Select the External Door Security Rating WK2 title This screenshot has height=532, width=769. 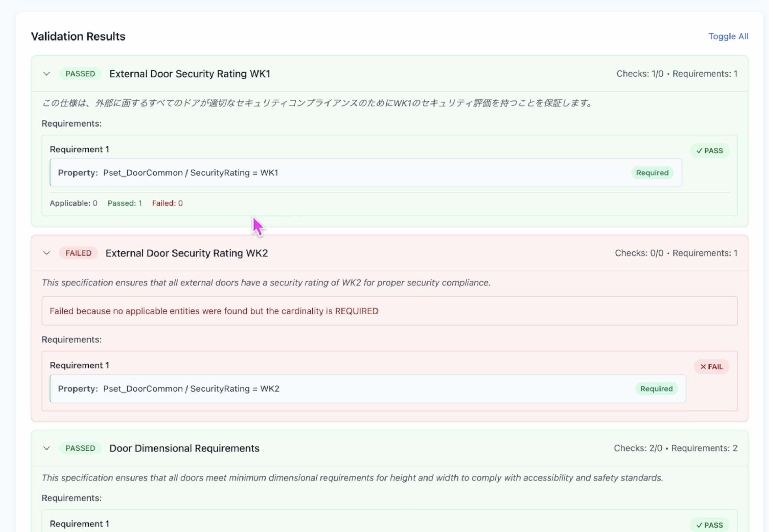187,253
